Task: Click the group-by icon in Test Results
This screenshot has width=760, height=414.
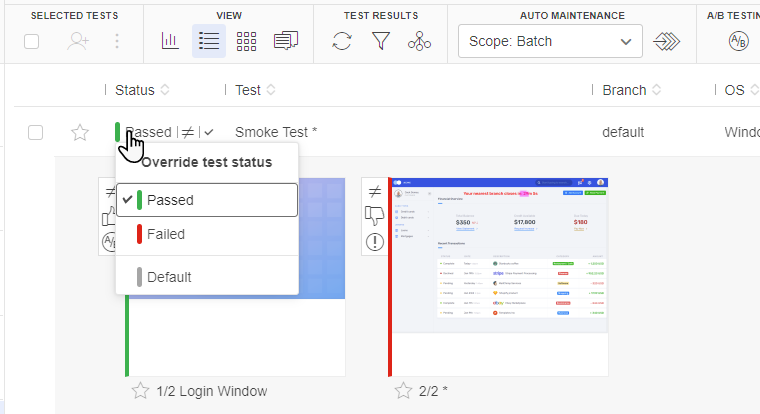Action: [x=420, y=41]
